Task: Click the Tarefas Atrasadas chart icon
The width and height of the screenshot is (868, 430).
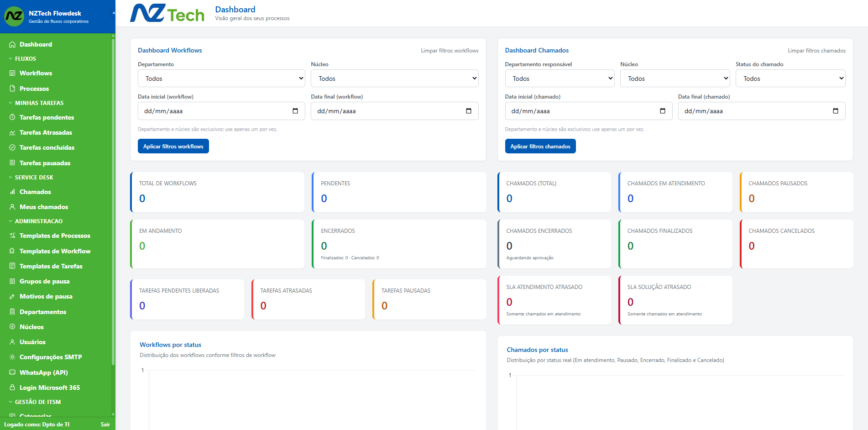Action: 12,132
